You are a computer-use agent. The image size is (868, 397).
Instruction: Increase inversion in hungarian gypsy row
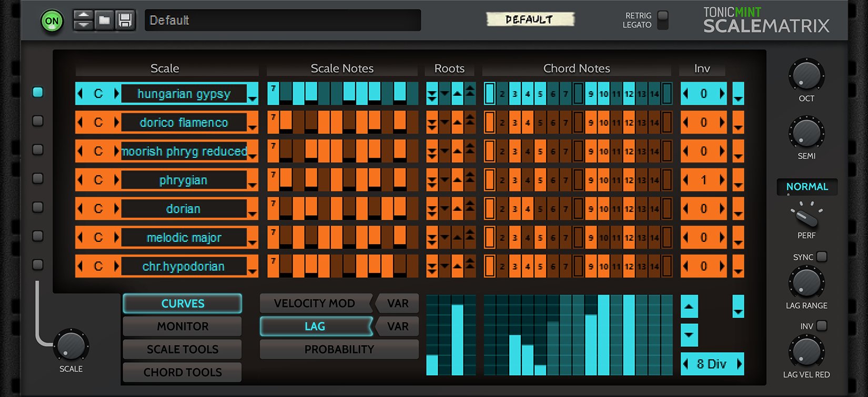(x=722, y=94)
